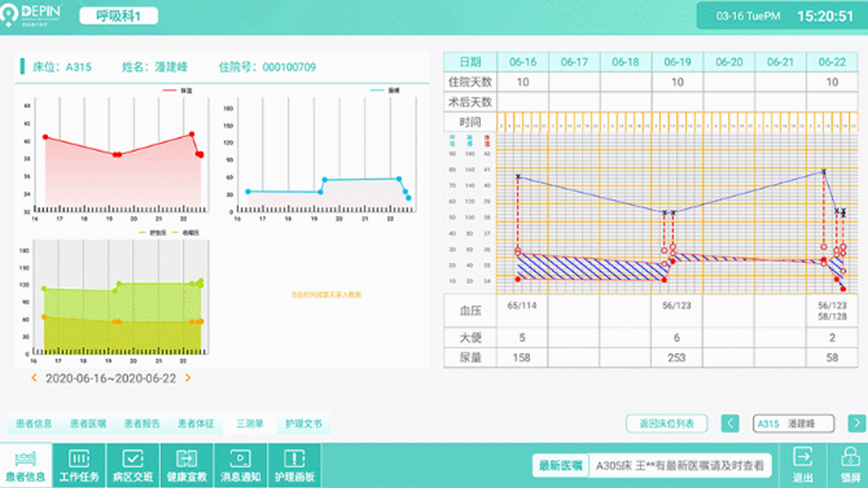This screenshot has height=488, width=868.
Task: Toggle the 收缩压 legend in the blood pressure chart
Action: (x=184, y=232)
